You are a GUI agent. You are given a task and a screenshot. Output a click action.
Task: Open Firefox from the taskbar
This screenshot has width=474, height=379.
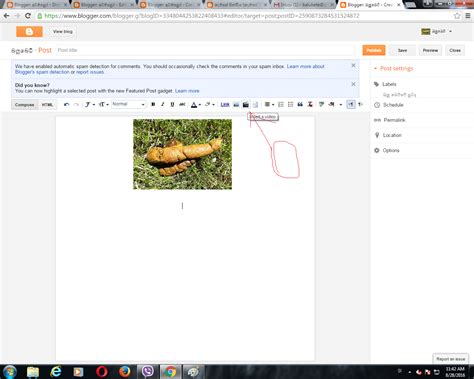click(125, 372)
